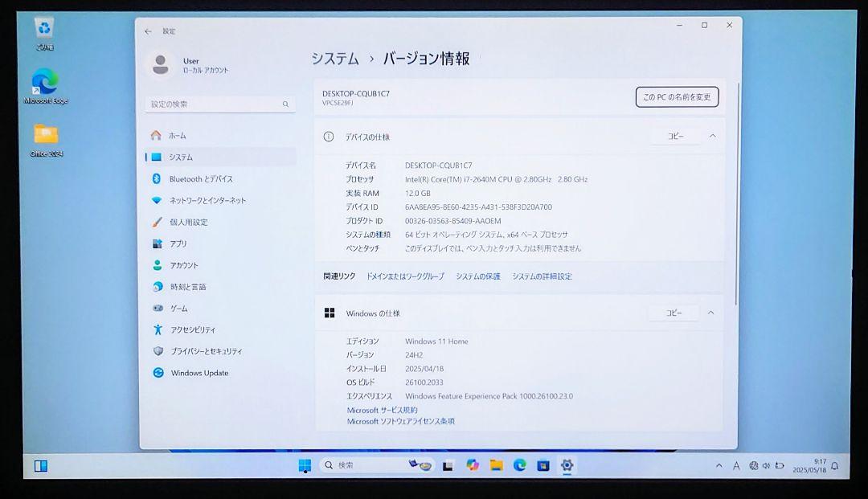Open システムの詳細設定 link
Screen dimensions: 868x499
coord(542,276)
